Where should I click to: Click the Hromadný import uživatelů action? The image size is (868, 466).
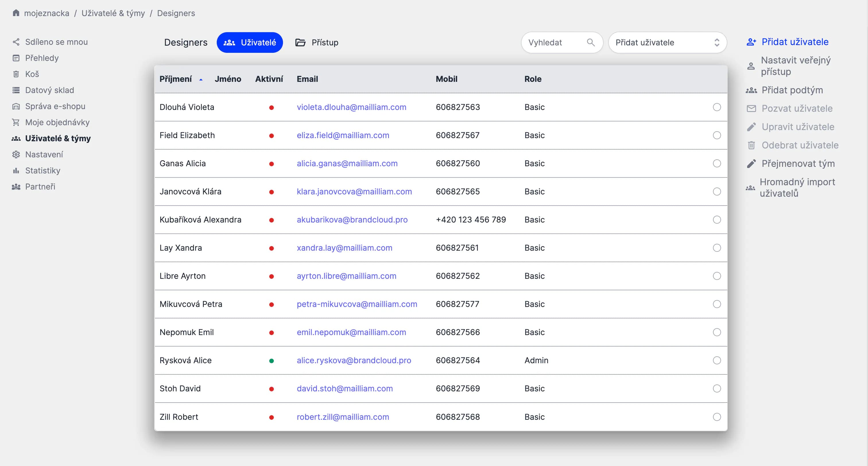[x=797, y=188]
